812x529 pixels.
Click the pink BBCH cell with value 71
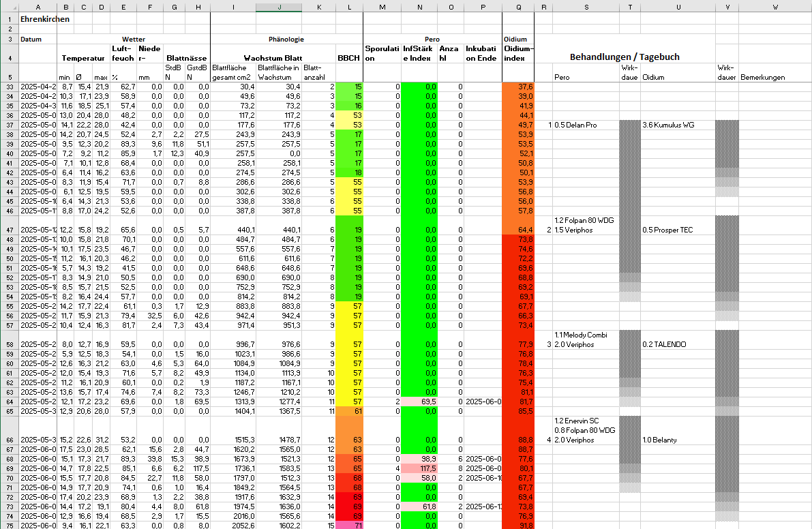(349, 525)
